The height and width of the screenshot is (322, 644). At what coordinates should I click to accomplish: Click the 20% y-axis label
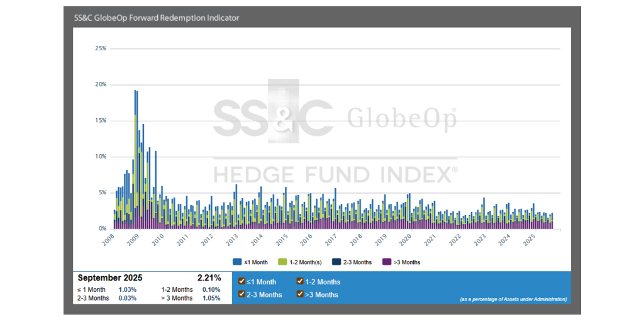(x=101, y=85)
